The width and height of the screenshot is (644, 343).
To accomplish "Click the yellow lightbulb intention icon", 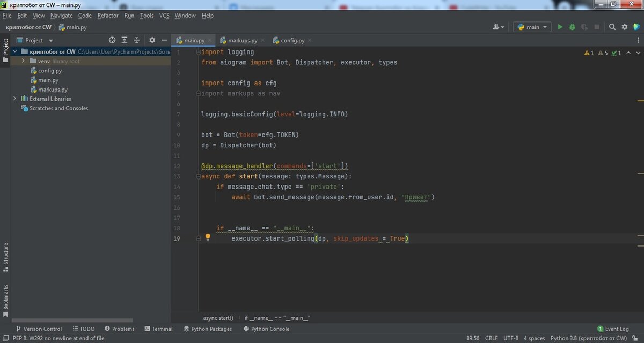I will tap(208, 237).
